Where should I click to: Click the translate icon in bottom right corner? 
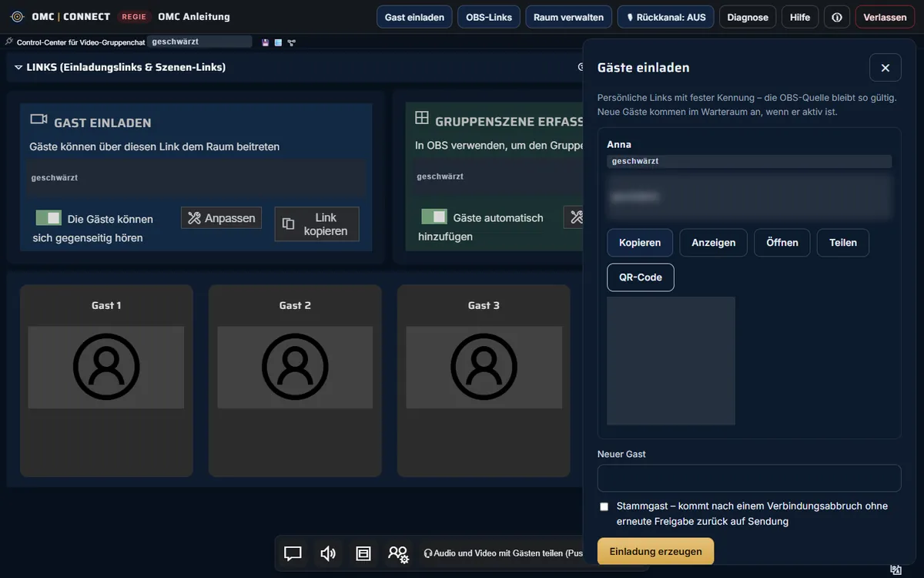[896, 570]
